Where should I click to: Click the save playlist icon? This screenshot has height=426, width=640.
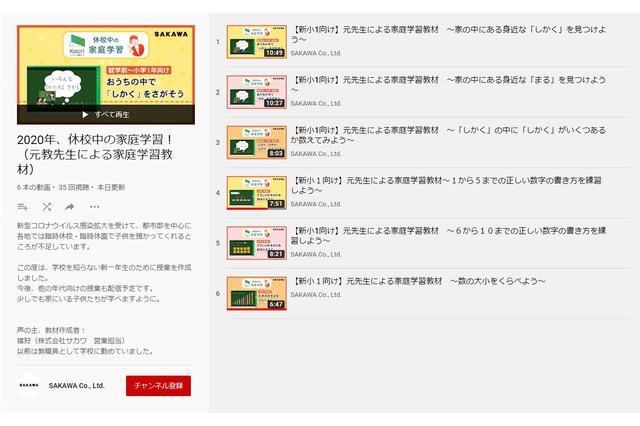[x=23, y=207]
